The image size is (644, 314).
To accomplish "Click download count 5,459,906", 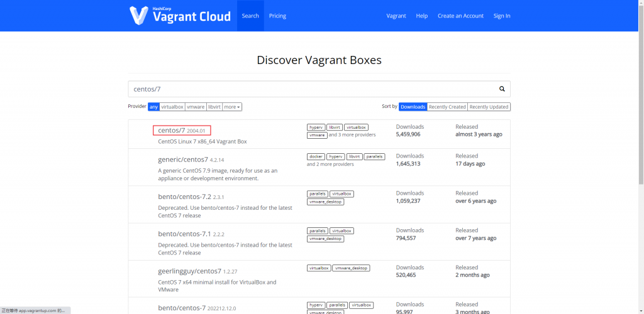I will 408,134.
